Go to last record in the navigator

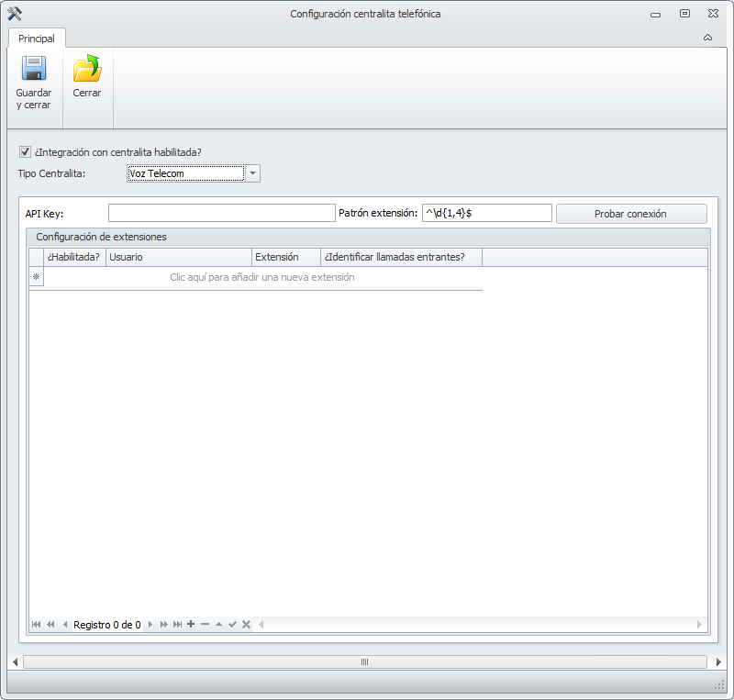pos(177,624)
